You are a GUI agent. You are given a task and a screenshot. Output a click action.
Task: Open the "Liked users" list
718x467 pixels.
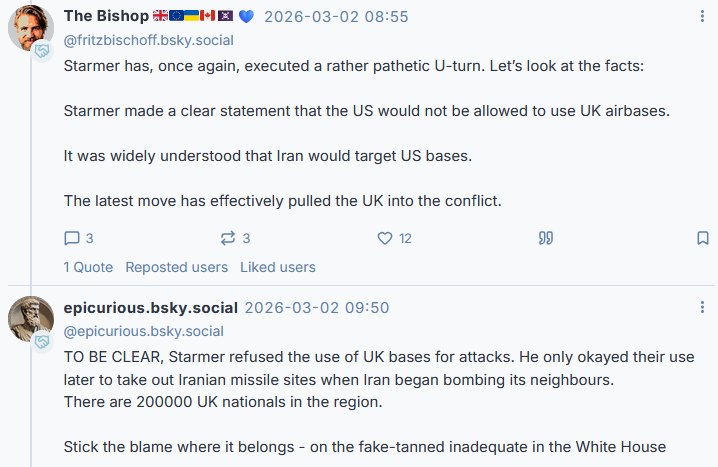pyautogui.click(x=277, y=267)
